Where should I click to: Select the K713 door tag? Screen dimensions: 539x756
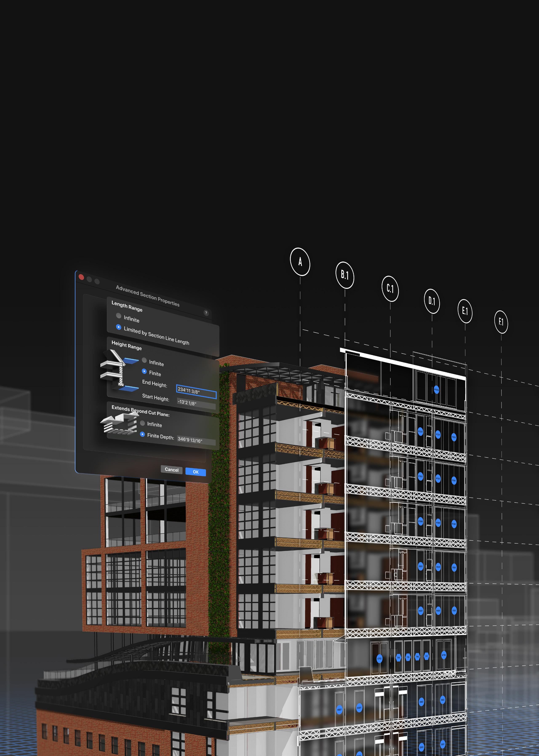point(379,658)
